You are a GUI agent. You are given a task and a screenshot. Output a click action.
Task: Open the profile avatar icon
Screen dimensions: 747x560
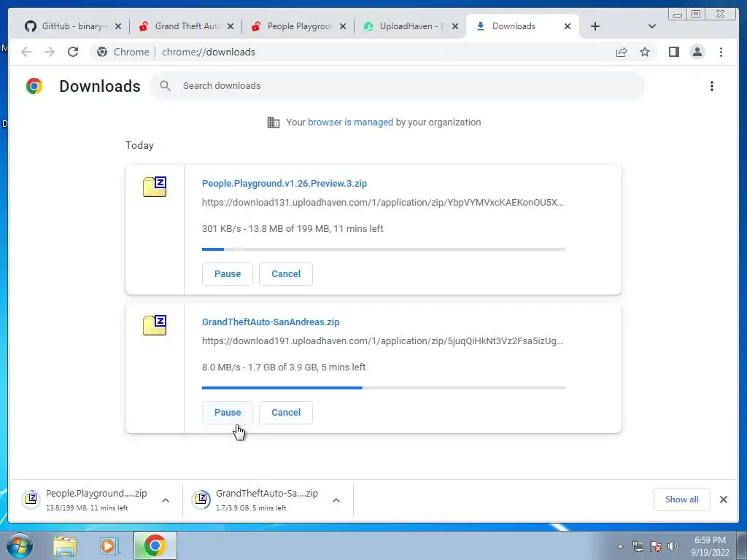[697, 52]
